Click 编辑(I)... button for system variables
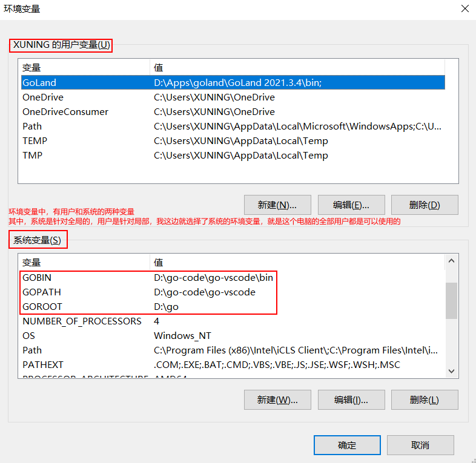476x463 pixels. point(351,400)
